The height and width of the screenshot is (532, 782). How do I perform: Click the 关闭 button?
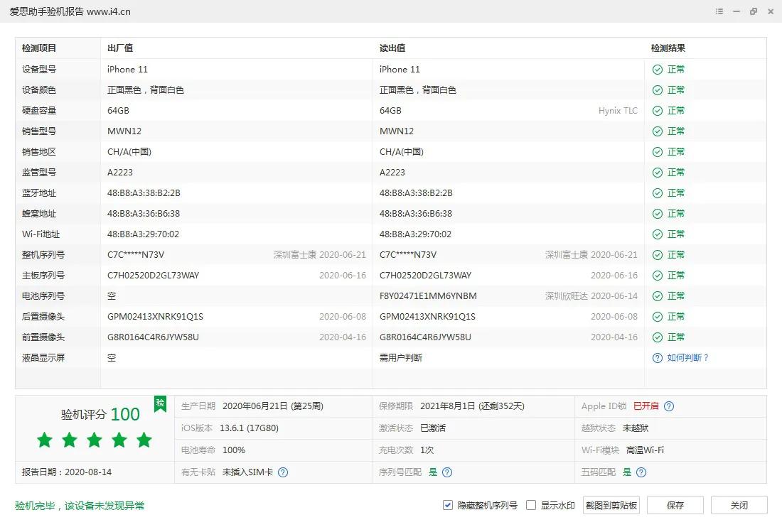739,505
